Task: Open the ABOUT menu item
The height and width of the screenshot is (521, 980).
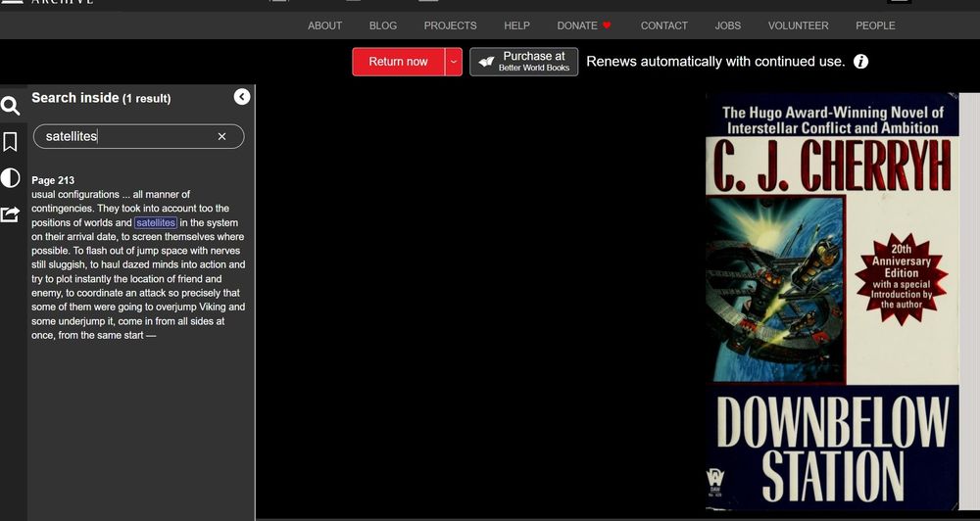Action: (x=325, y=25)
